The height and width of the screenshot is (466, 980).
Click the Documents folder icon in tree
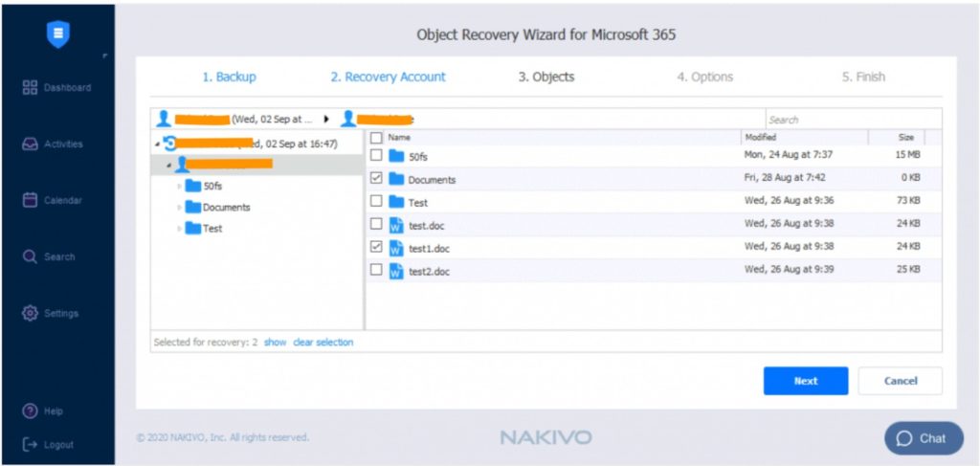point(193,207)
